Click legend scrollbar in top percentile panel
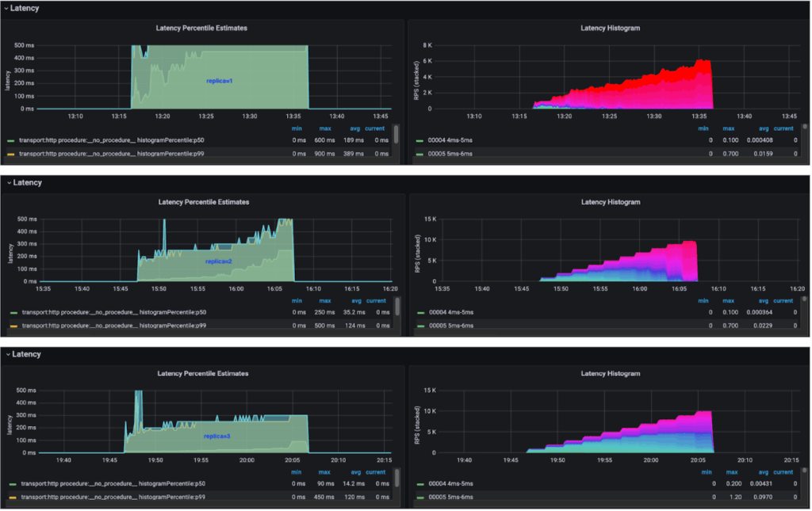812x511 pixels. pos(396,135)
